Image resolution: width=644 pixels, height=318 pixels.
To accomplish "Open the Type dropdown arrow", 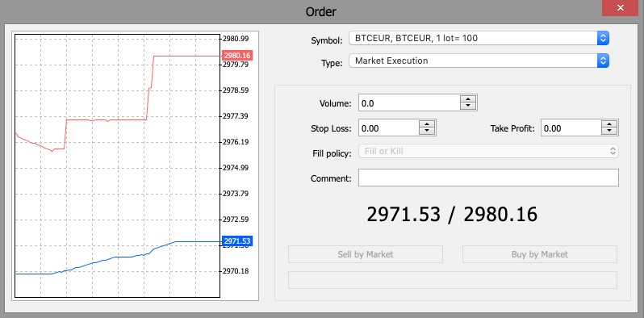I will (603, 61).
